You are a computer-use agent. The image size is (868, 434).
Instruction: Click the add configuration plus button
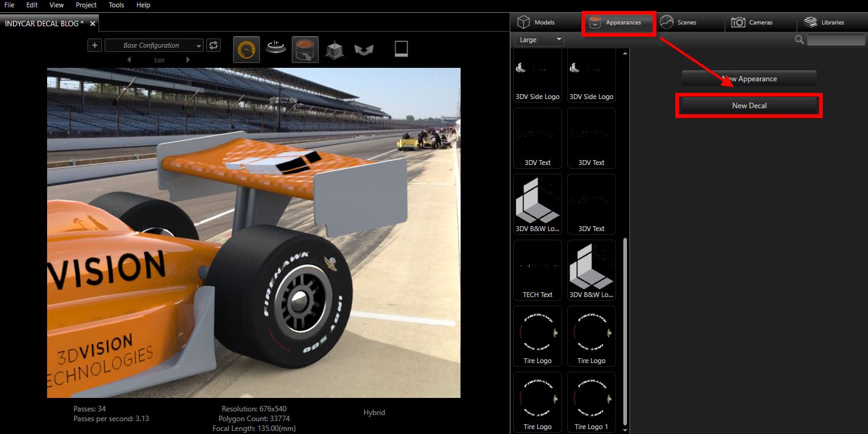coord(94,45)
